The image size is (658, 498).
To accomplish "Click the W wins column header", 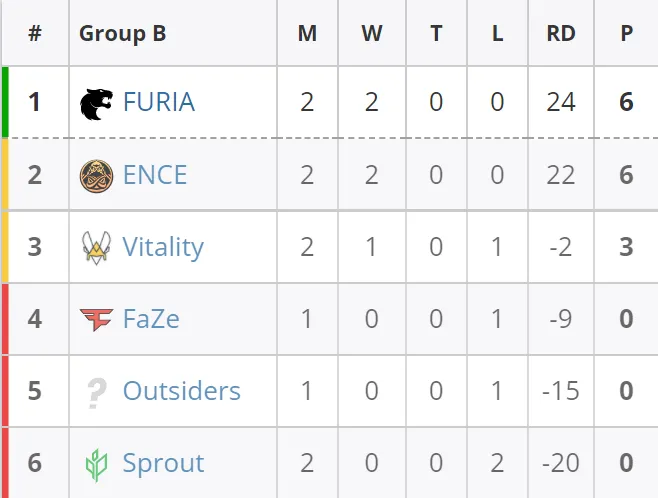I will click(372, 33).
